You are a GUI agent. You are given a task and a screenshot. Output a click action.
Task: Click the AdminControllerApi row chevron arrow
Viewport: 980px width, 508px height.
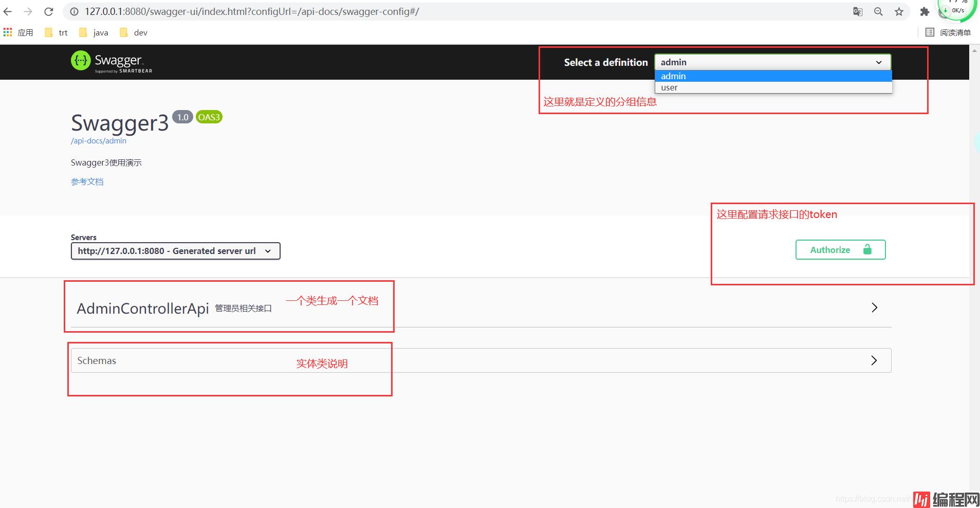click(874, 307)
